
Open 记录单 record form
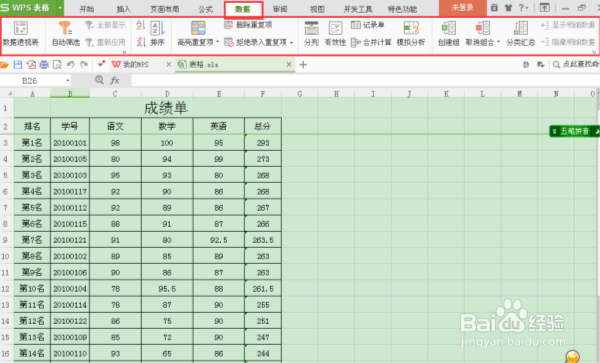[x=368, y=25]
